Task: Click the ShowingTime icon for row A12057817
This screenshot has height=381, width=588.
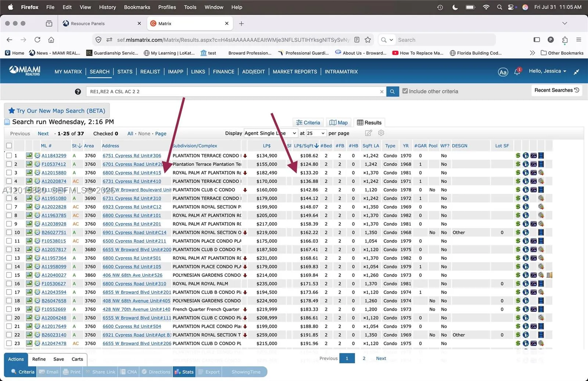Action: (37, 250)
